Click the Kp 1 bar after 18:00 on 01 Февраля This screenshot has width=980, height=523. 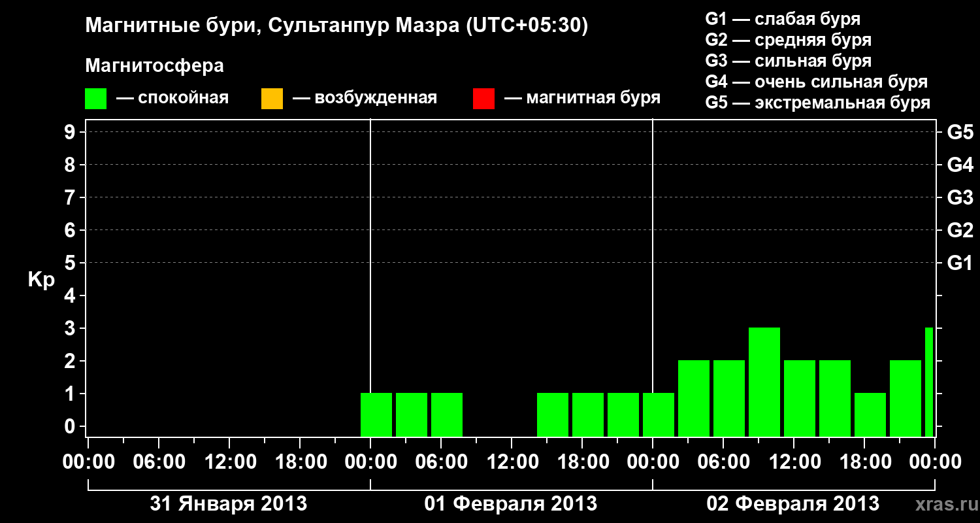tap(588, 414)
